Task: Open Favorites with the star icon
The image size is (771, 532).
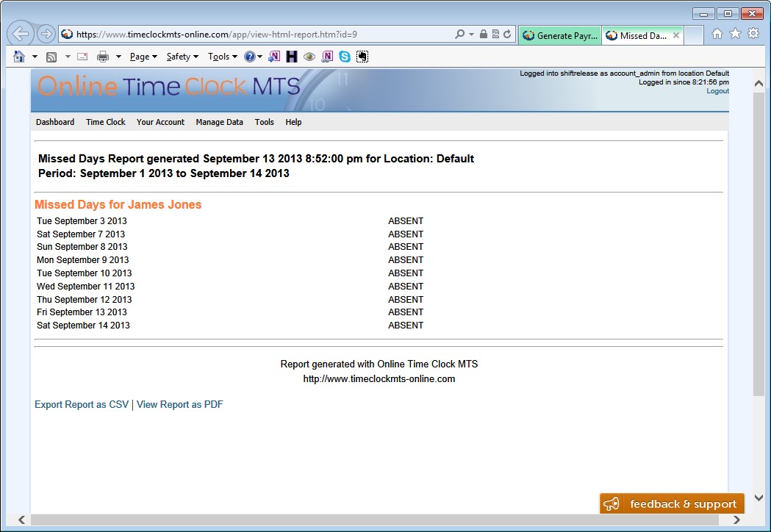Action: 735,34
